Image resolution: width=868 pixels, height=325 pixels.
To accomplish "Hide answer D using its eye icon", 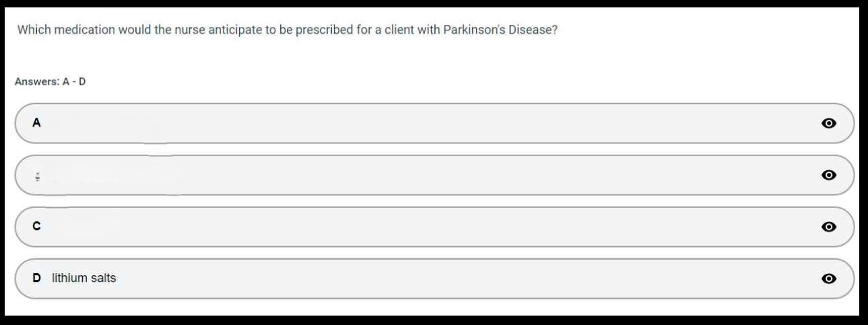I will click(829, 279).
